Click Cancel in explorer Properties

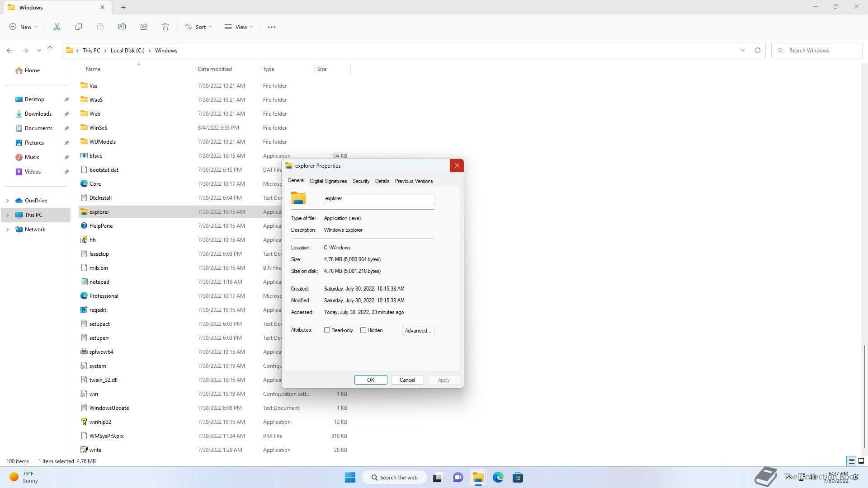(407, 380)
